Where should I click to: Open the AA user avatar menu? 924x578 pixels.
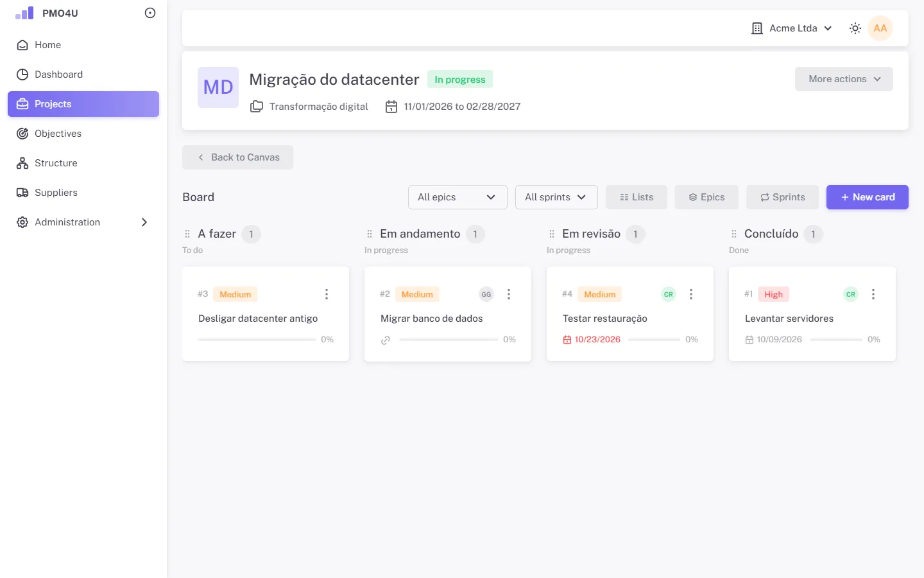pyautogui.click(x=880, y=28)
